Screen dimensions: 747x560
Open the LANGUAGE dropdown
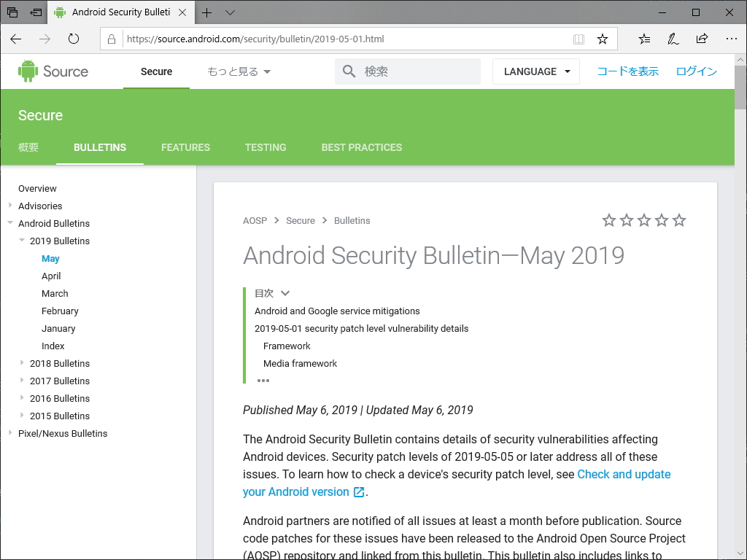pos(535,71)
